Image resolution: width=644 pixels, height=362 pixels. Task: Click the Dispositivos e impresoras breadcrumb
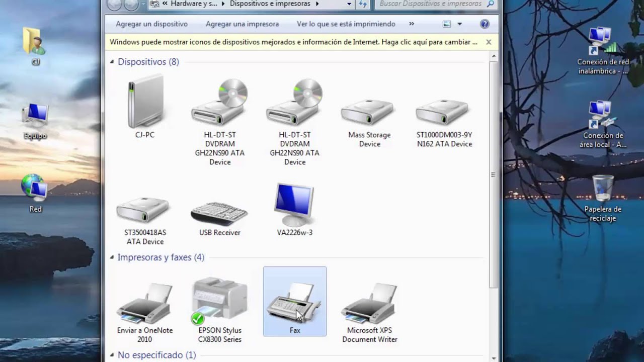pyautogui.click(x=271, y=4)
